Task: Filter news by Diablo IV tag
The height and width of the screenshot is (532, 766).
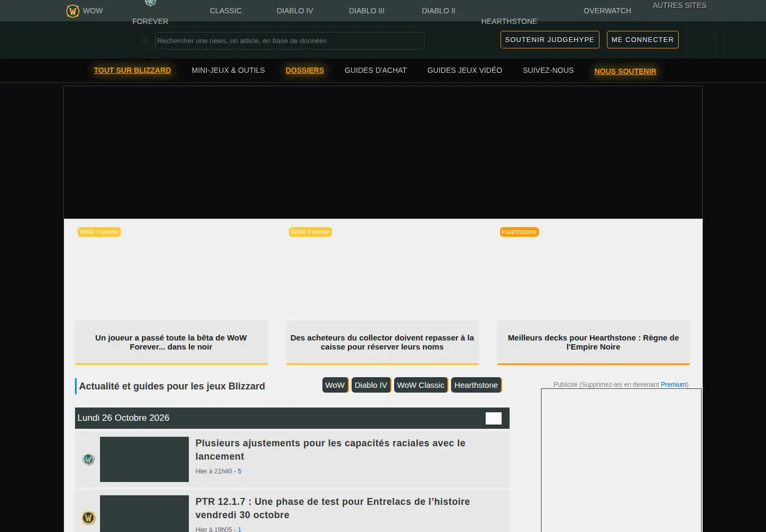Action: pyautogui.click(x=371, y=385)
